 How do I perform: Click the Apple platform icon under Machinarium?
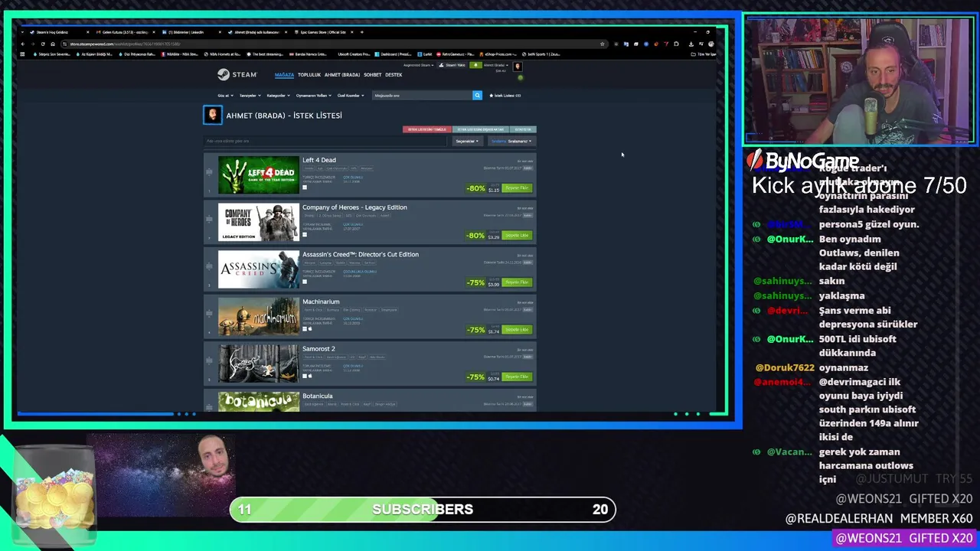click(x=310, y=329)
